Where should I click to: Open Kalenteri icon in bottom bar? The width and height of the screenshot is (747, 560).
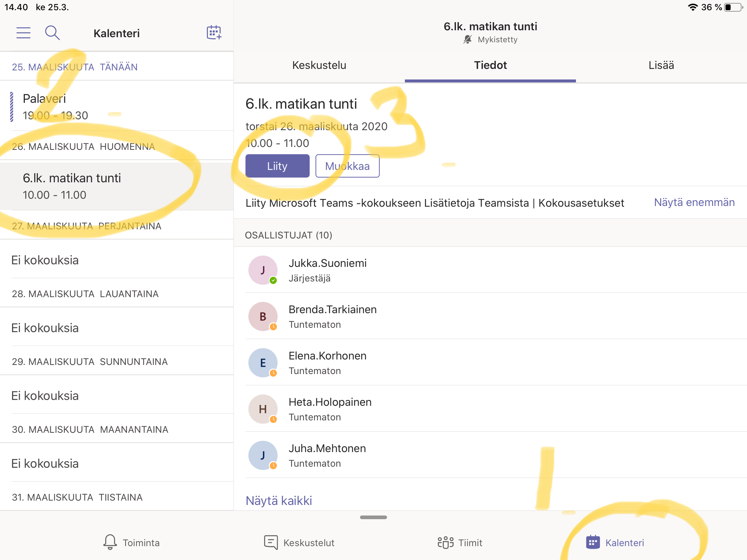click(593, 542)
